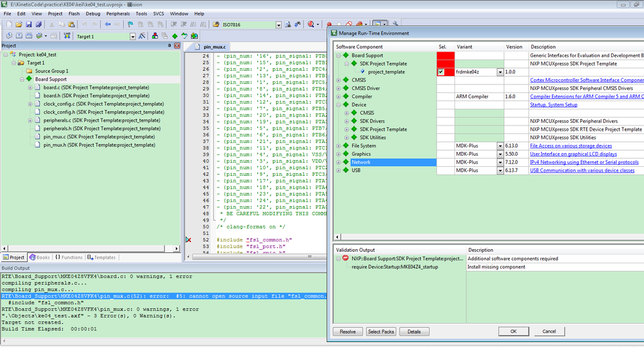644x347 pixels.
Task: Click the Select Packs button
Action: click(381, 332)
